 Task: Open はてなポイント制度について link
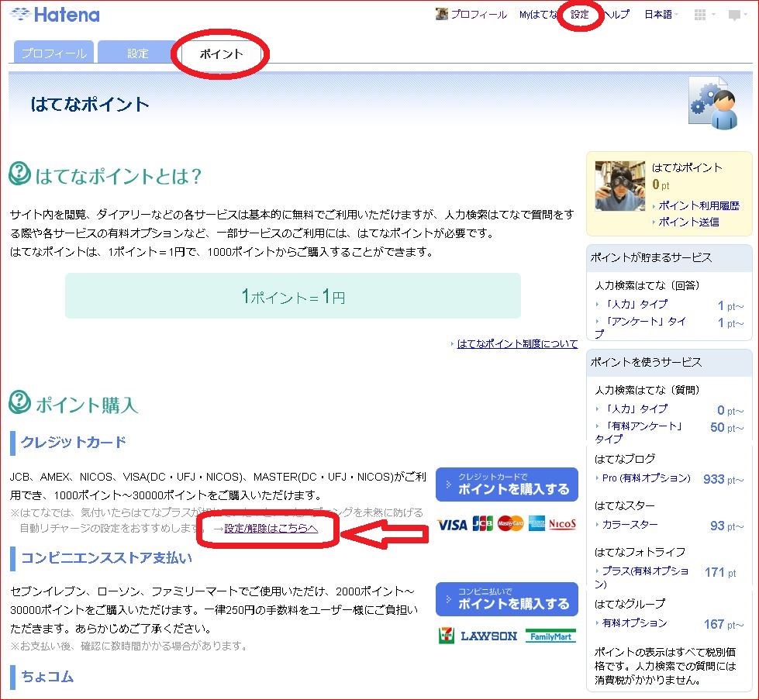pyautogui.click(x=517, y=343)
